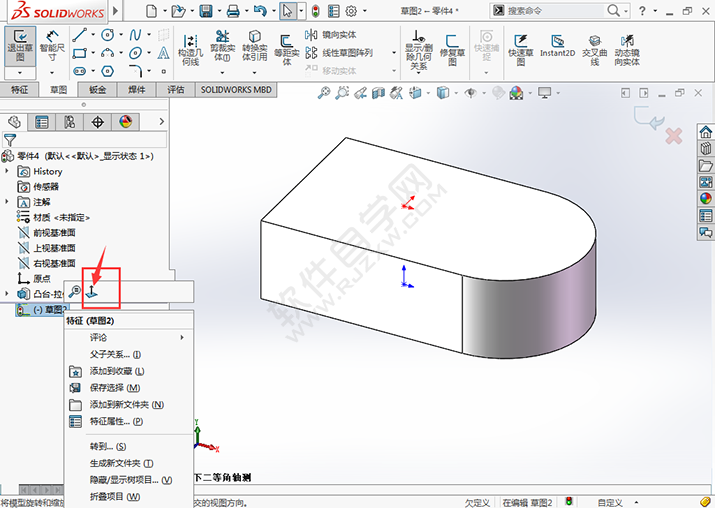Click Rapid Sketch (快速草图)
The height and width of the screenshot is (508, 715).
pos(520,49)
